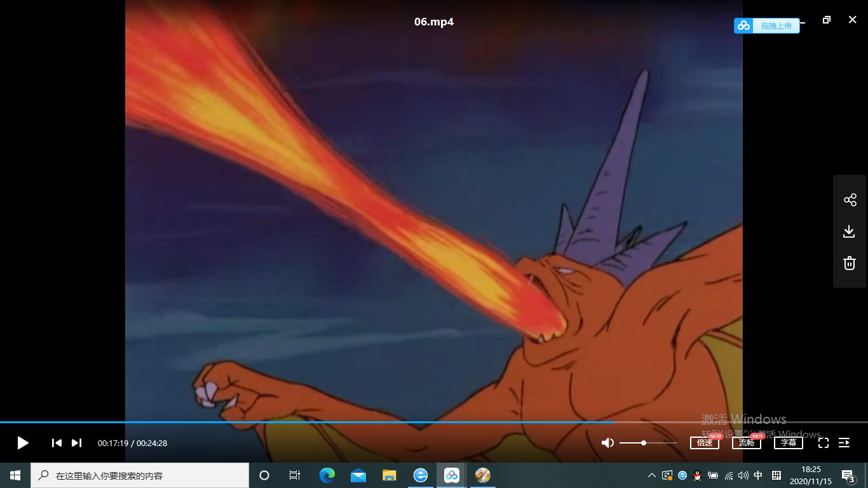Delete the video with trash icon
868x488 pixels.
click(x=850, y=263)
